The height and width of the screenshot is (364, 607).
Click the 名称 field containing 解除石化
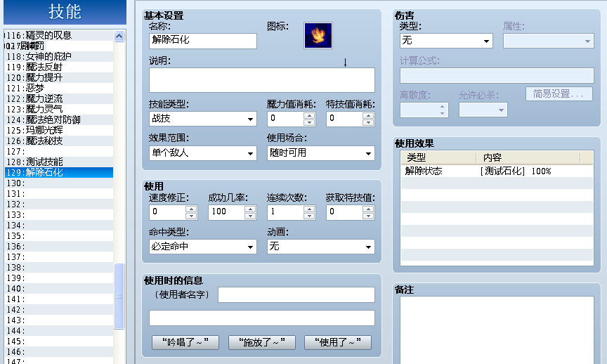[x=203, y=41]
